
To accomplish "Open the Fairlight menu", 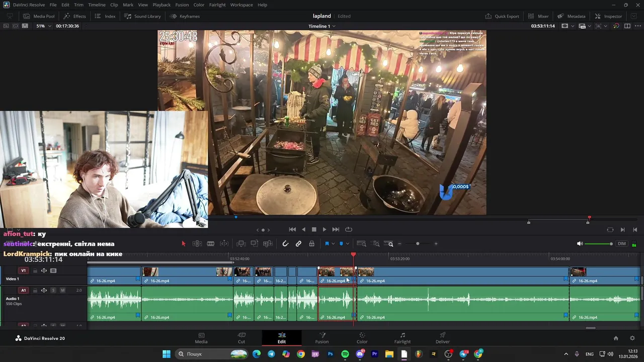I will coord(217,5).
